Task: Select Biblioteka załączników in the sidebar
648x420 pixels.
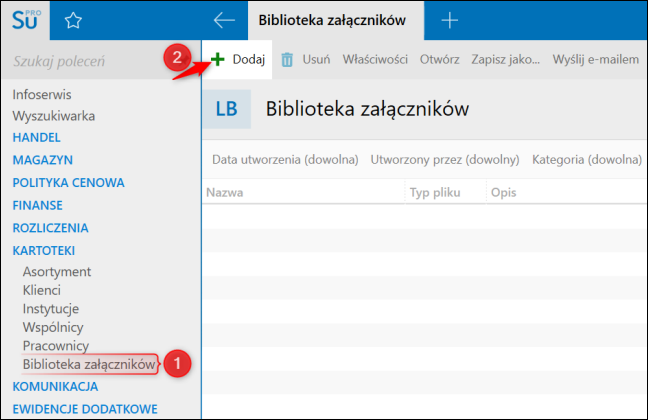Action: [89, 364]
